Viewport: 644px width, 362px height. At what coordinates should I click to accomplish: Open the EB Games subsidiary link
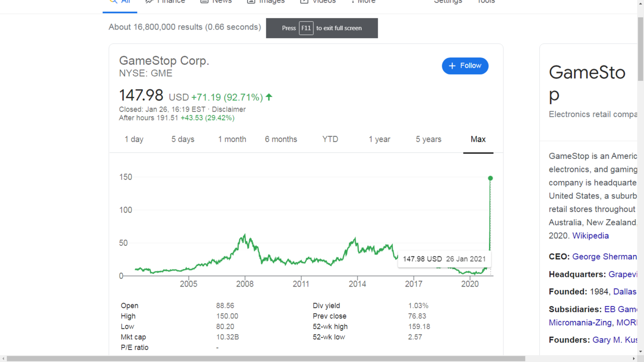point(620,309)
